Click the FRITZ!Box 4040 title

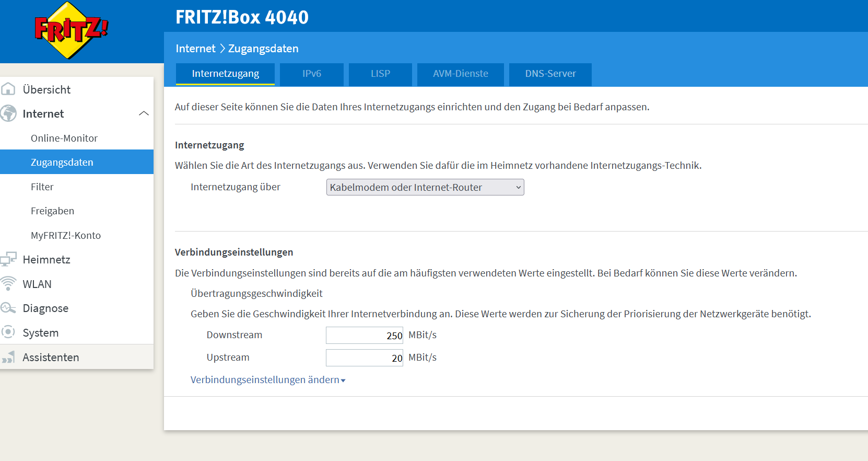(x=242, y=17)
